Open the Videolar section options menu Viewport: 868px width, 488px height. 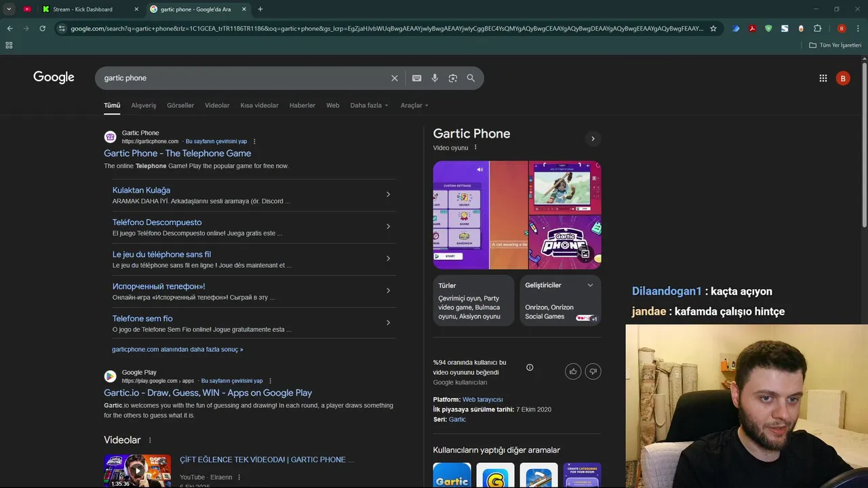151,441
